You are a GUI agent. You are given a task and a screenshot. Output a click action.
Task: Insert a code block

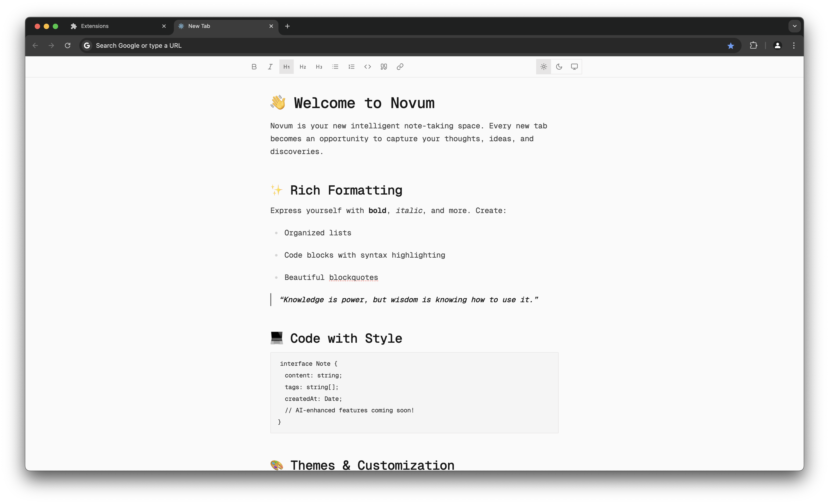pyautogui.click(x=367, y=67)
